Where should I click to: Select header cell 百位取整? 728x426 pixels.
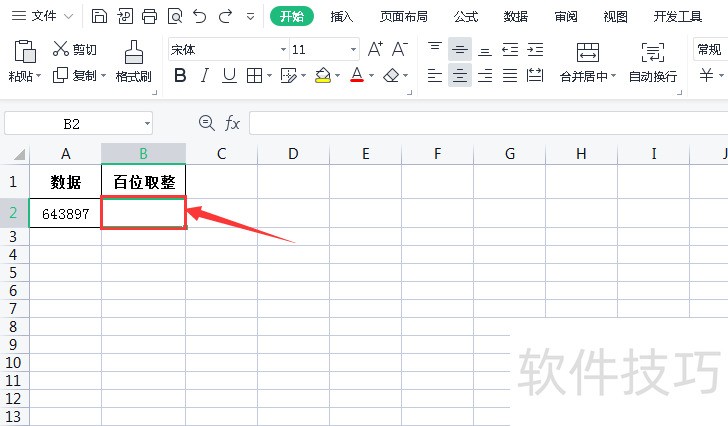(144, 182)
